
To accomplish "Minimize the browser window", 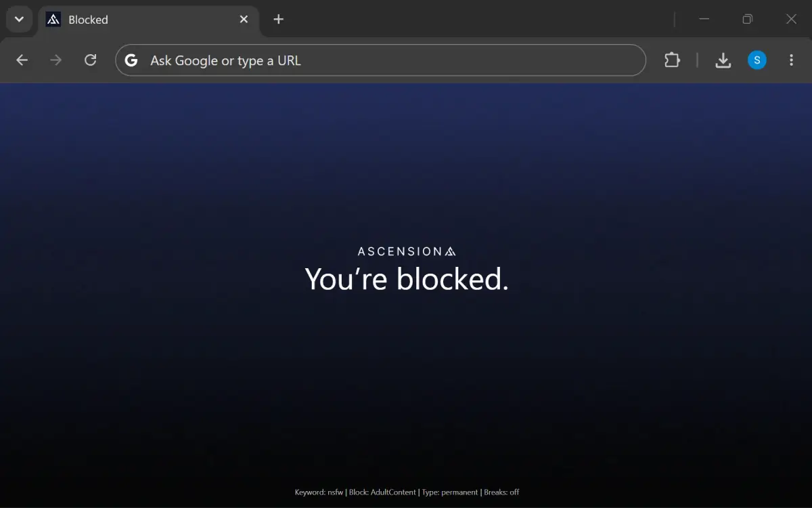I will (x=704, y=19).
